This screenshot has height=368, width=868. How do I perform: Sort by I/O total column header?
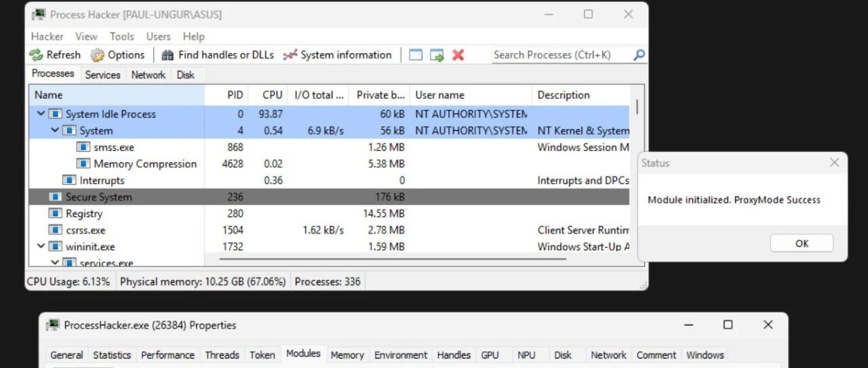319,95
